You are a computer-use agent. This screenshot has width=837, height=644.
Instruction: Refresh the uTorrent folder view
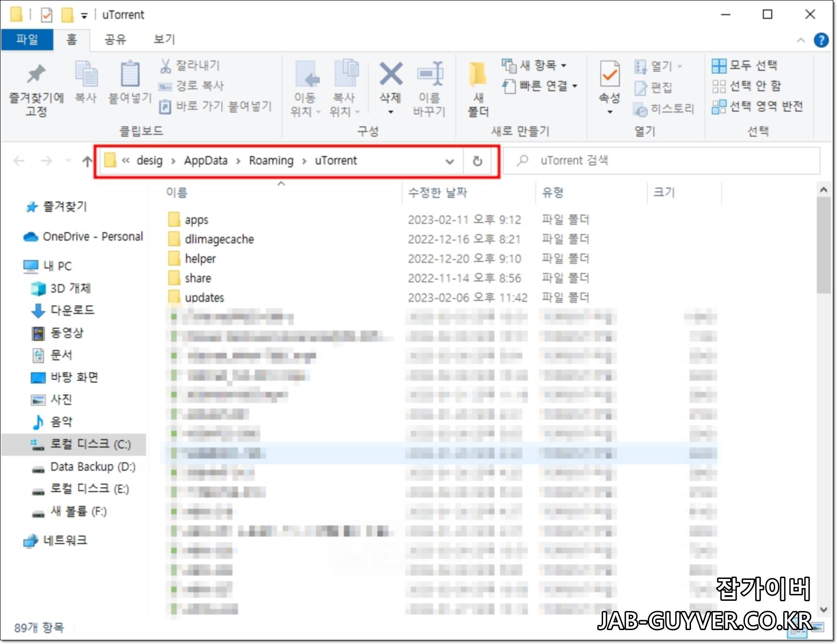[478, 161]
